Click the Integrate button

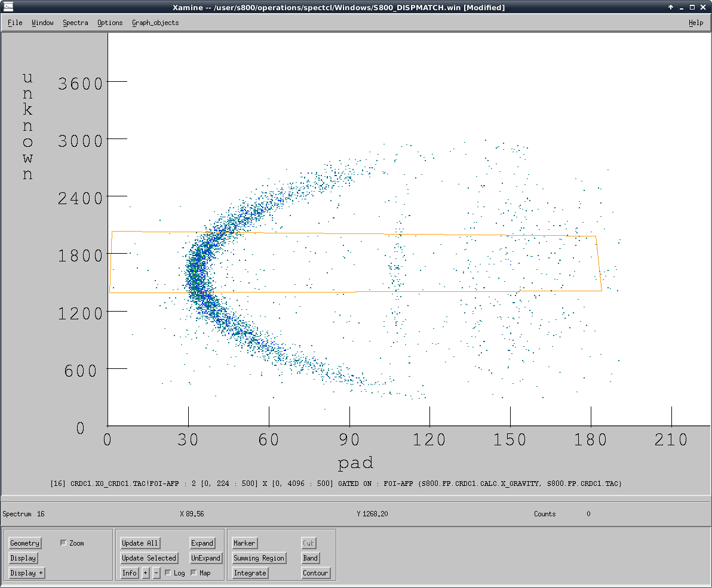click(x=250, y=573)
